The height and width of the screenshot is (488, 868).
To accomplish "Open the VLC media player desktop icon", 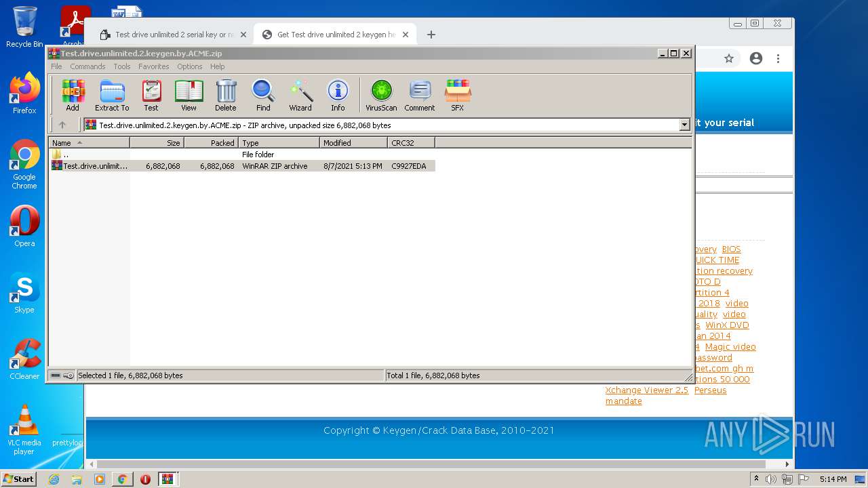I will click(24, 430).
